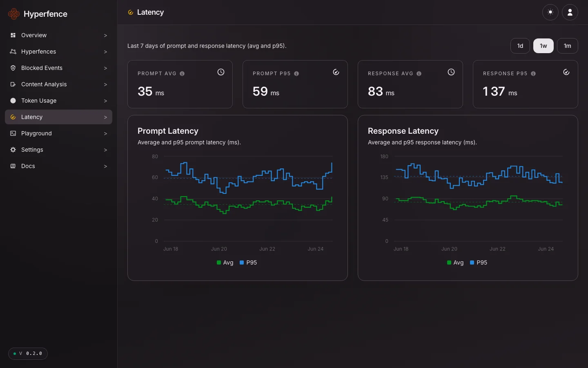Click the Token Usage circle icon

(x=13, y=101)
